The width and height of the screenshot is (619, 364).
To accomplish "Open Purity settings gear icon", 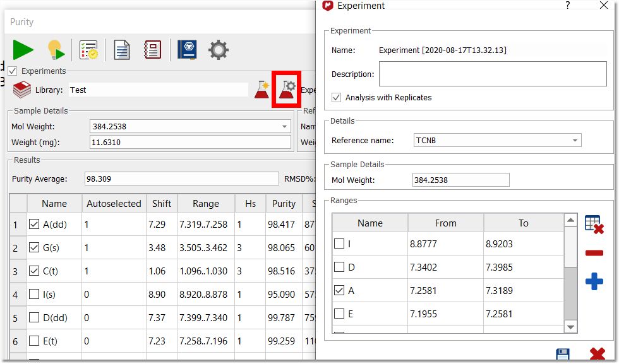I will [x=219, y=50].
